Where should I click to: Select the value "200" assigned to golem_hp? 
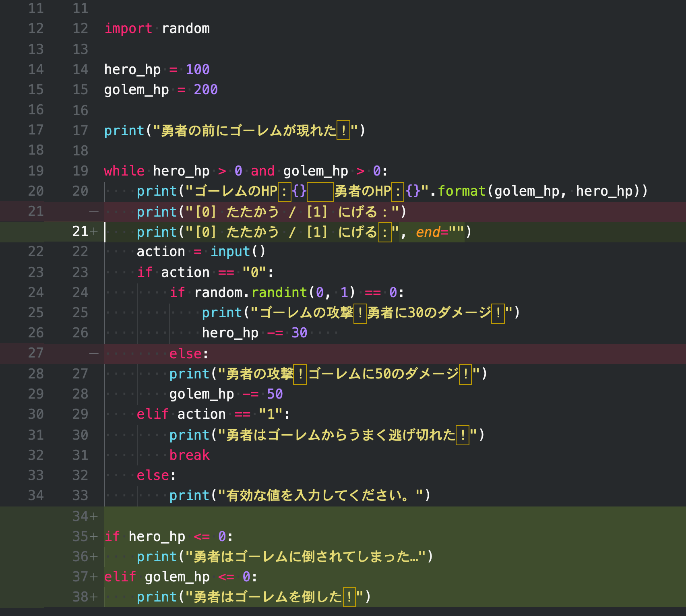206,89
